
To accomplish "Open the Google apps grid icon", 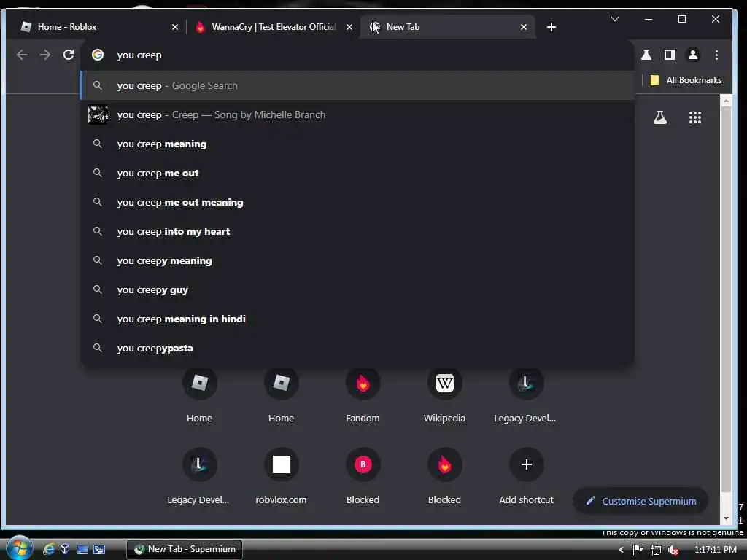I will [695, 117].
